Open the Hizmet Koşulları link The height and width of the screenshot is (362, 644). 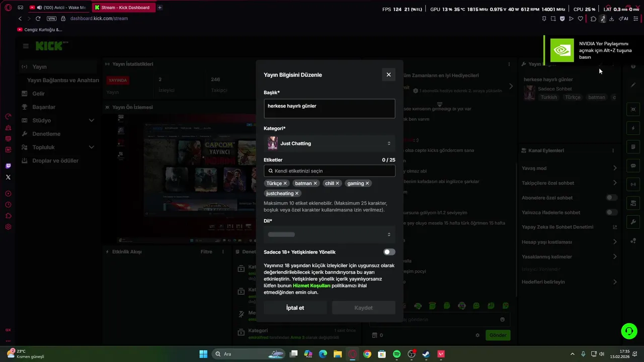[x=311, y=286]
